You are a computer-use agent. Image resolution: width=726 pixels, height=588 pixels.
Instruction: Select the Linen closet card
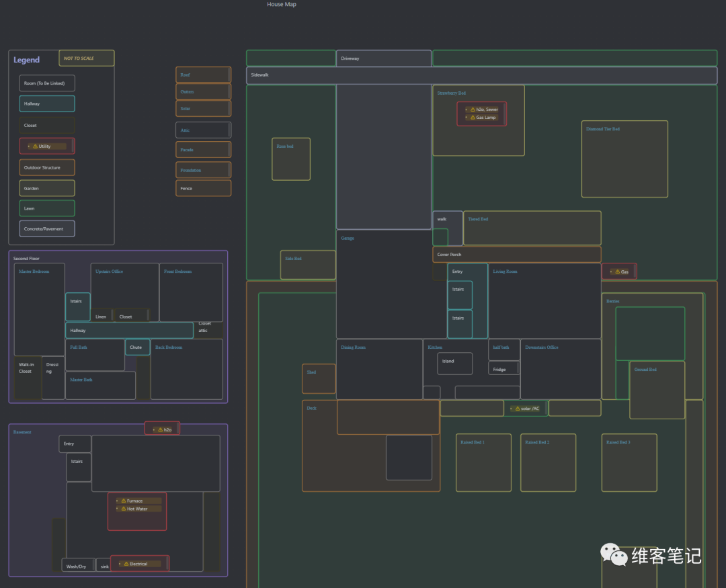[x=102, y=317]
